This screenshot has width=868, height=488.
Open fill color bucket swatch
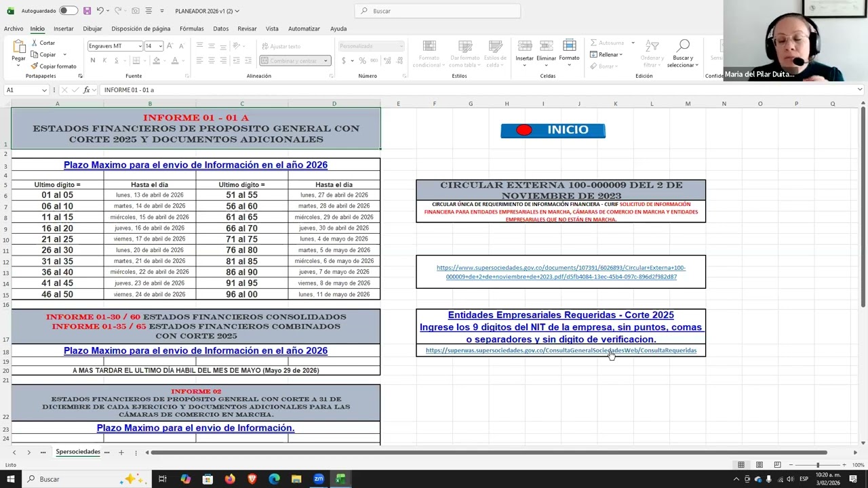tap(156, 60)
